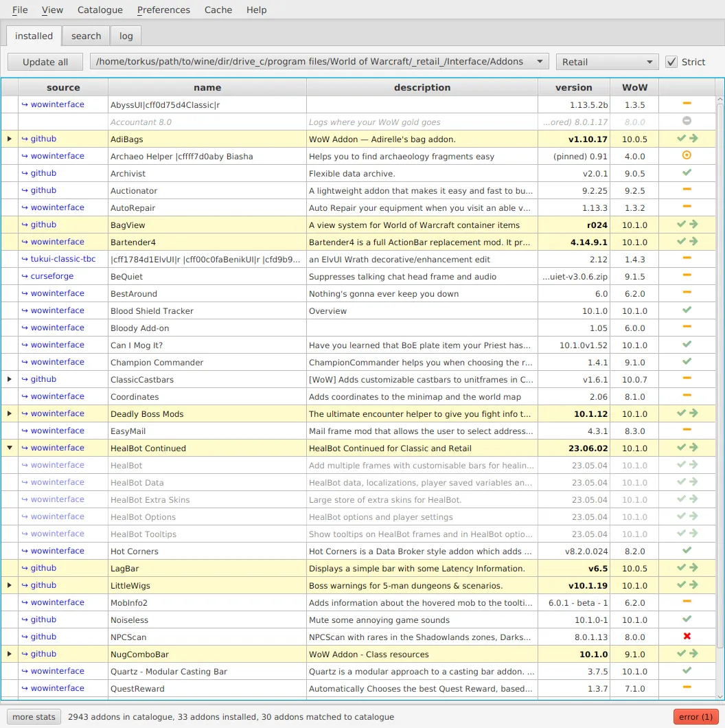This screenshot has width=725, height=728.
Task: Select the BestAround addon name cell
Action: point(207,293)
